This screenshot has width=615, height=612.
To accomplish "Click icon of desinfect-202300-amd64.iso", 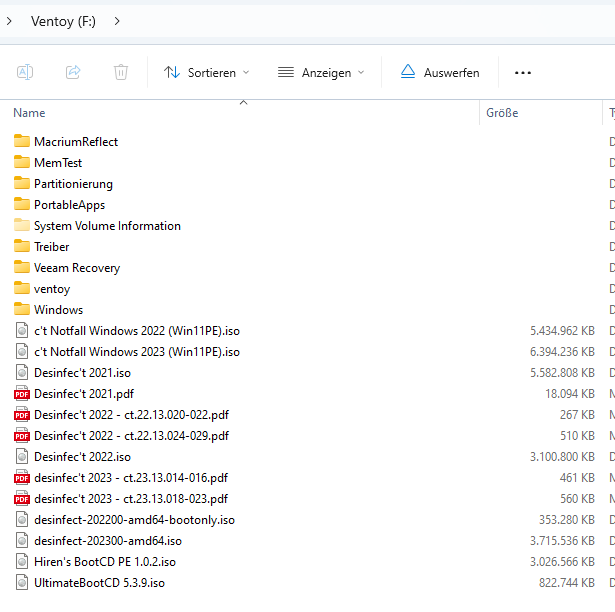I will pyautogui.click(x=22, y=540).
